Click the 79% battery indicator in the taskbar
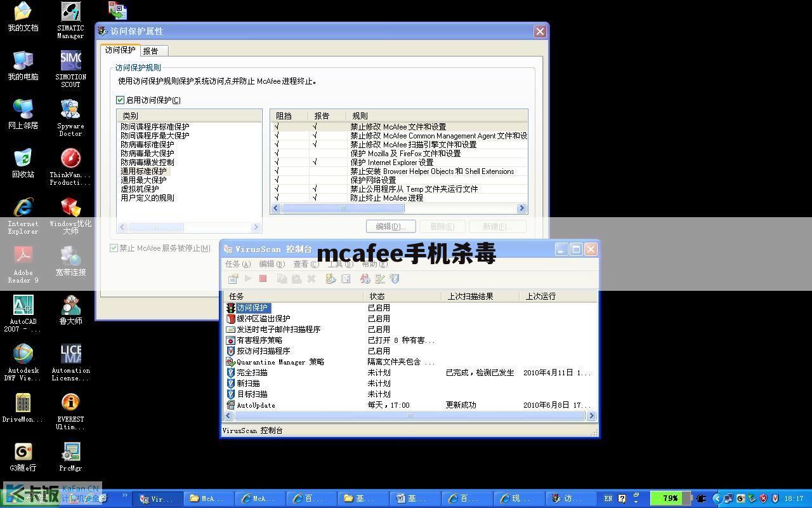Image resolution: width=812 pixels, height=508 pixels. tap(671, 498)
